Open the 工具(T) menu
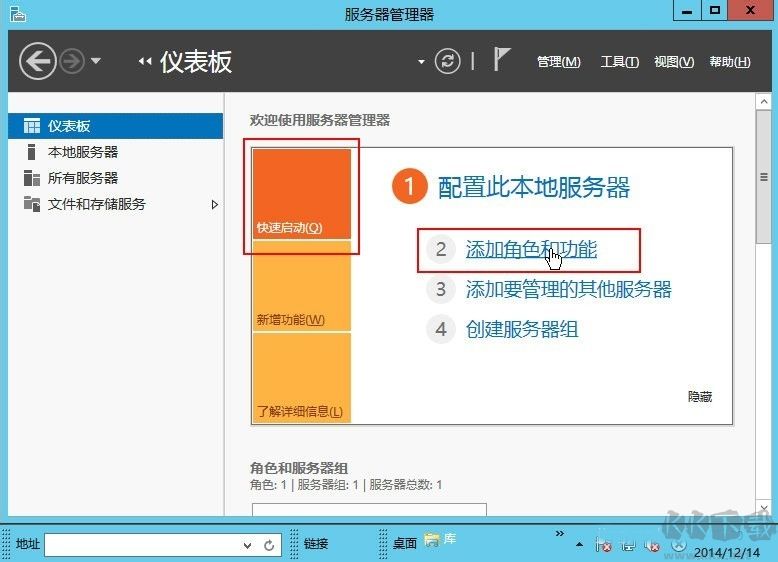Image resolution: width=778 pixels, height=562 pixels. [619, 62]
